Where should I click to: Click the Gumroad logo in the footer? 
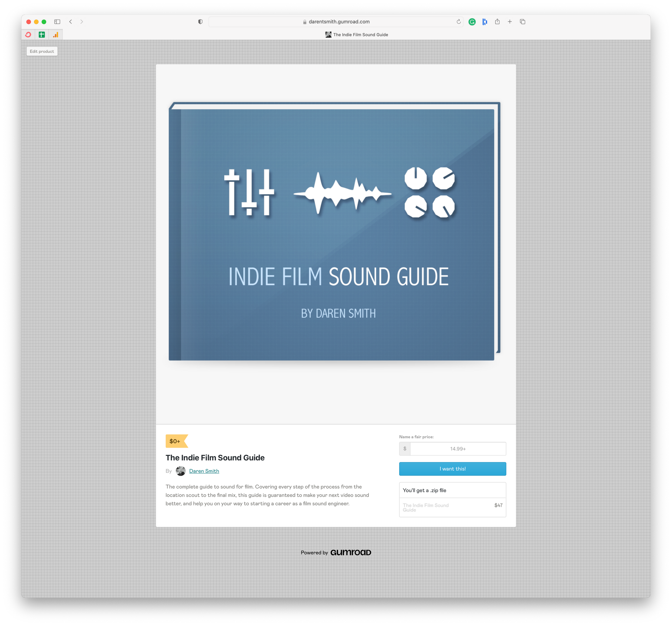coord(350,552)
